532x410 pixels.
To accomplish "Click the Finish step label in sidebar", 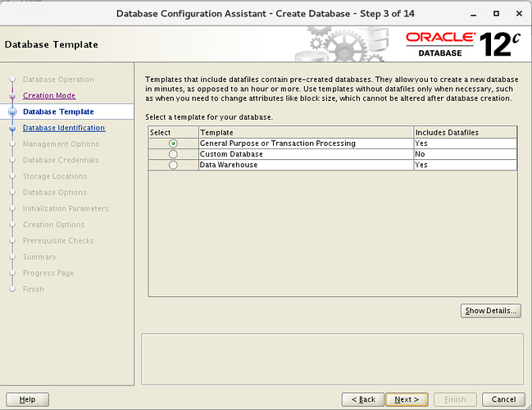I will (x=34, y=289).
